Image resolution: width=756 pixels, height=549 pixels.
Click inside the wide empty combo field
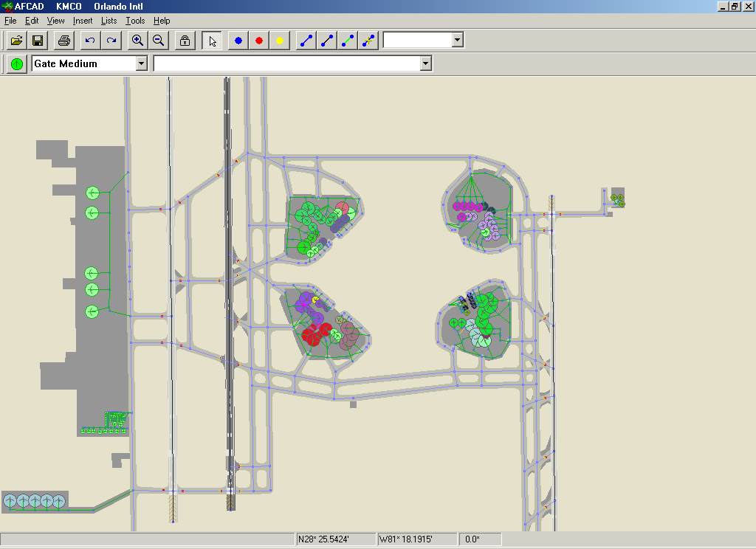(x=287, y=63)
